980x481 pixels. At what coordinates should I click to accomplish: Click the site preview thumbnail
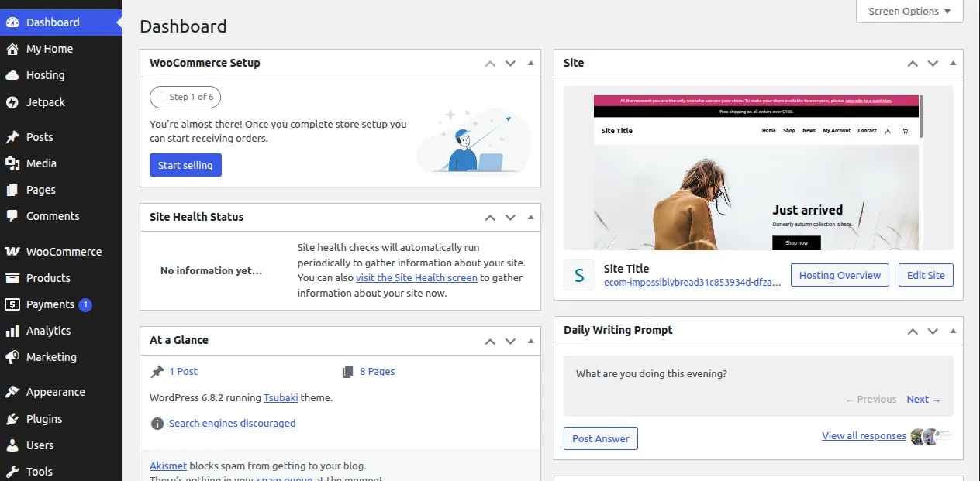[x=756, y=169]
